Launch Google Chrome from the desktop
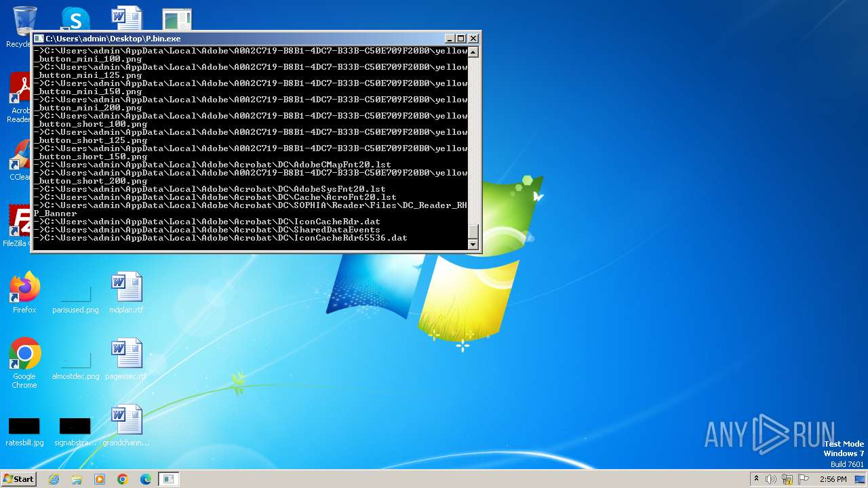Image resolution: width=868 pixels, height=488 pixels. (24, 363)
